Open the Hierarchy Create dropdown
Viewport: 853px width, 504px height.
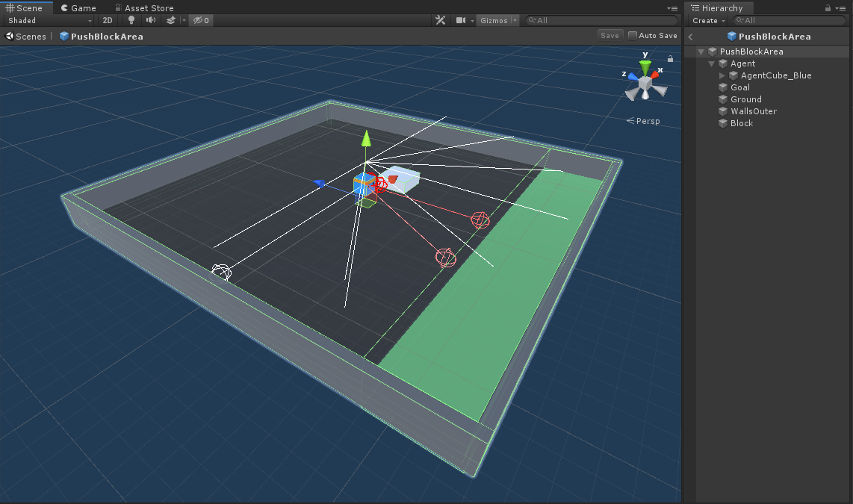pyautogui.click(x=708, y=20)
